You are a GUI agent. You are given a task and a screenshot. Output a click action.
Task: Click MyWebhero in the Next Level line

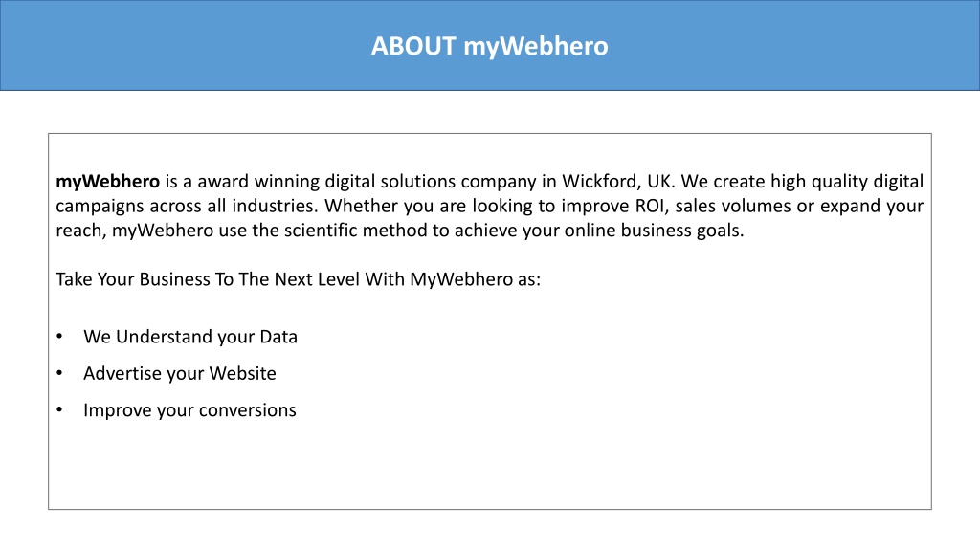pyautogui.click(x=461, y=279)
